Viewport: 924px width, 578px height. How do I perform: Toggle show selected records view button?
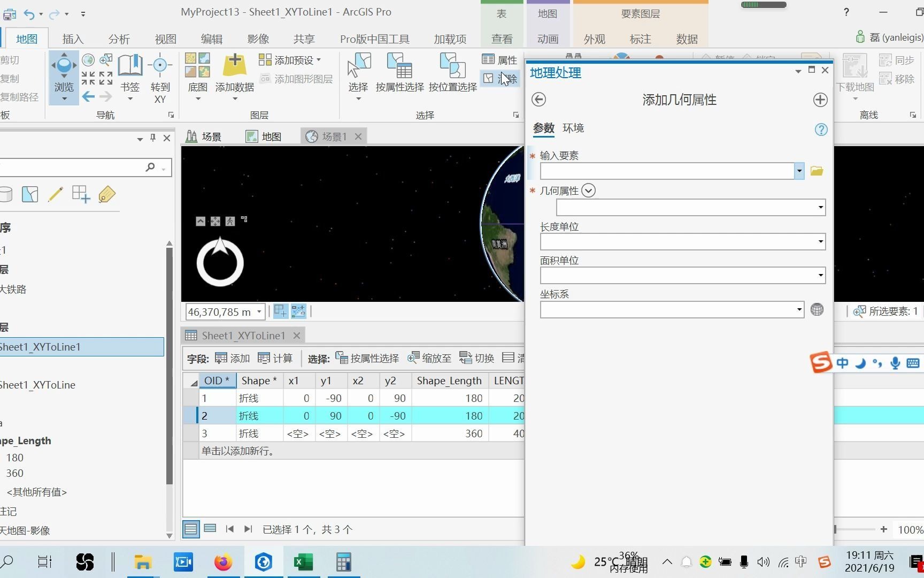(x=210, y=529)
